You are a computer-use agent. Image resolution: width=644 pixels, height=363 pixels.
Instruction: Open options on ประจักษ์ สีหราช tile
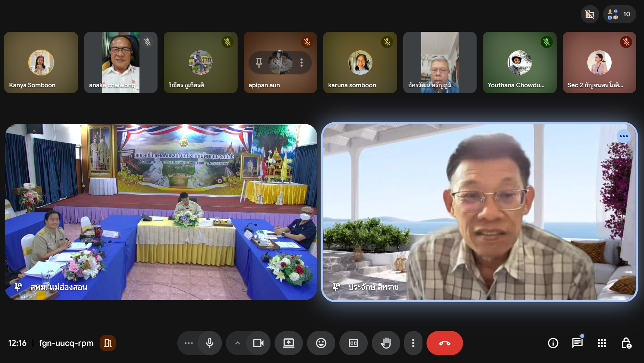[x=623, y=136]
